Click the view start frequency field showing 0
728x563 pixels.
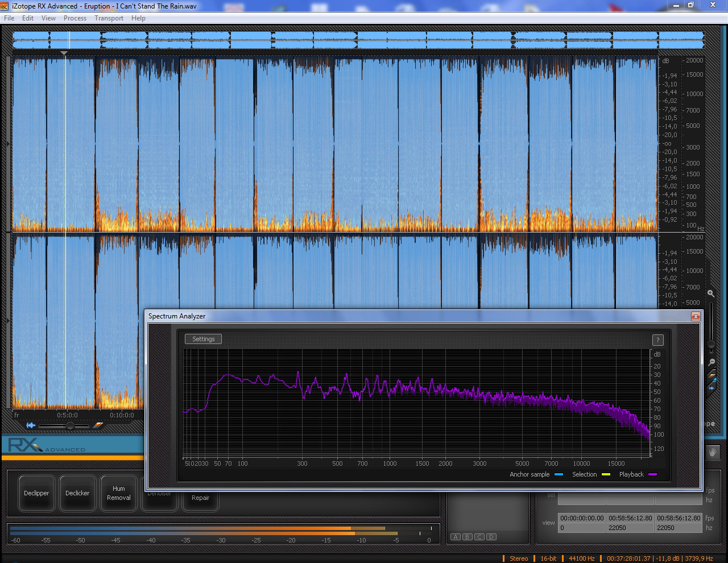point(582,528)
